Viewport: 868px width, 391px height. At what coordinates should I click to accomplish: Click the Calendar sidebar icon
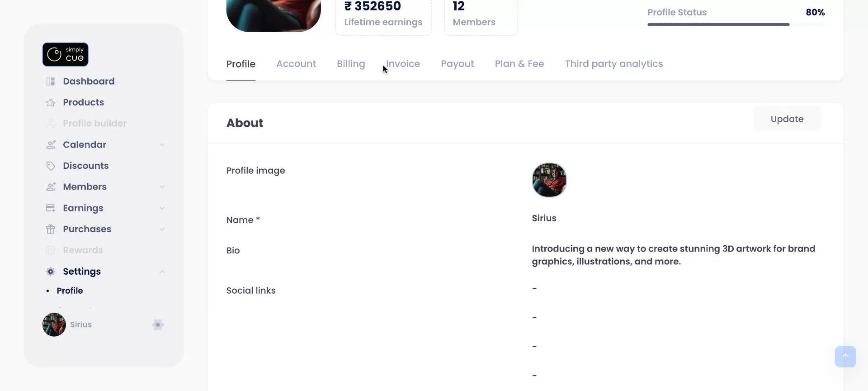click(x=51, y=145)
